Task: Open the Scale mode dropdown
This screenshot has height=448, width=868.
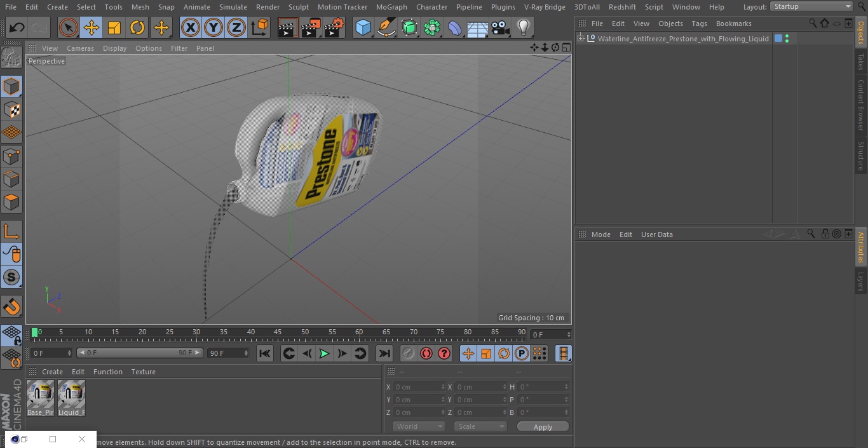Action: point(480,426)
